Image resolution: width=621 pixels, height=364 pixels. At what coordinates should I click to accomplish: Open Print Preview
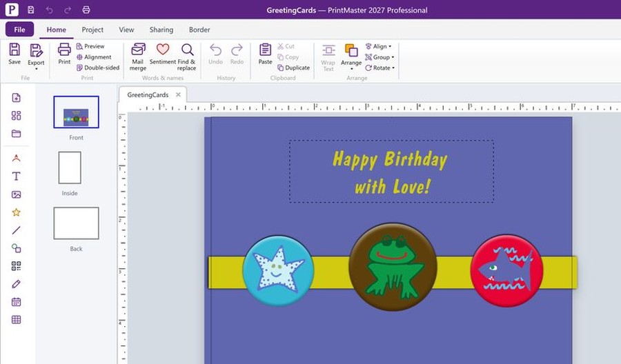pyautogui.click(x=90, y=46)
